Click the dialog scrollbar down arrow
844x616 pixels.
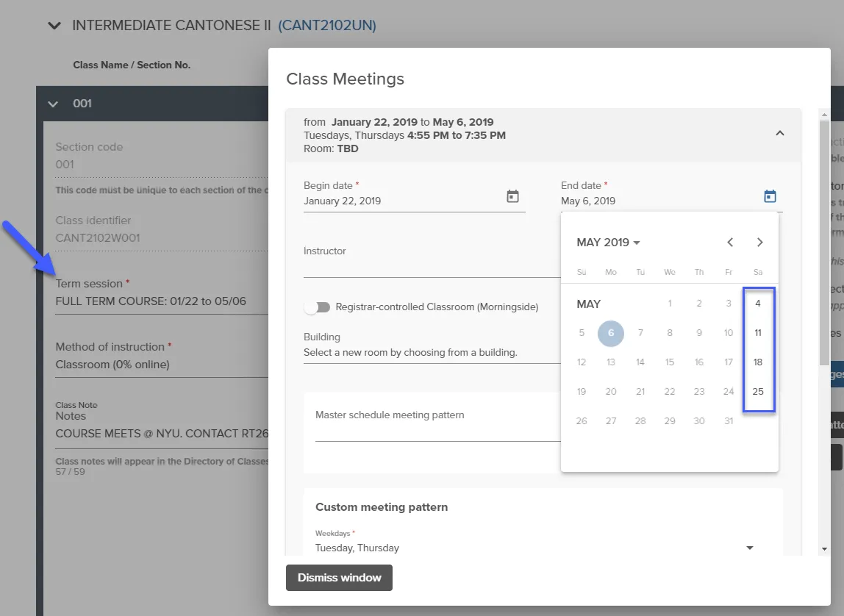click(824, 549)
